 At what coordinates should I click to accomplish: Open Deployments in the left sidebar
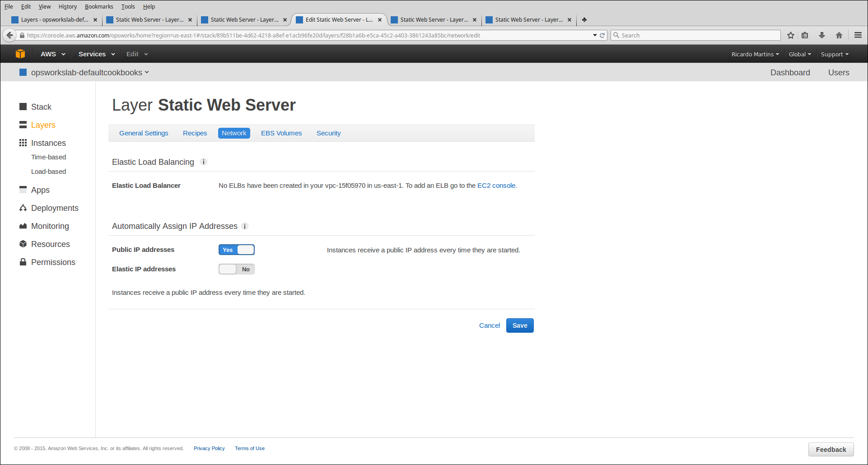click(55, 208)
